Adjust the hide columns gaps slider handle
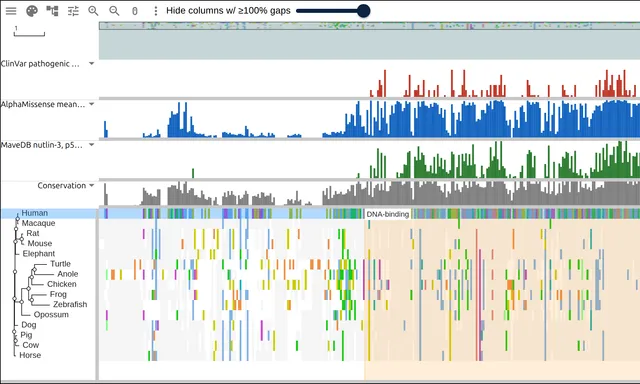The width and height of the screenshot is (640, 384). click(x=363, y=11)
